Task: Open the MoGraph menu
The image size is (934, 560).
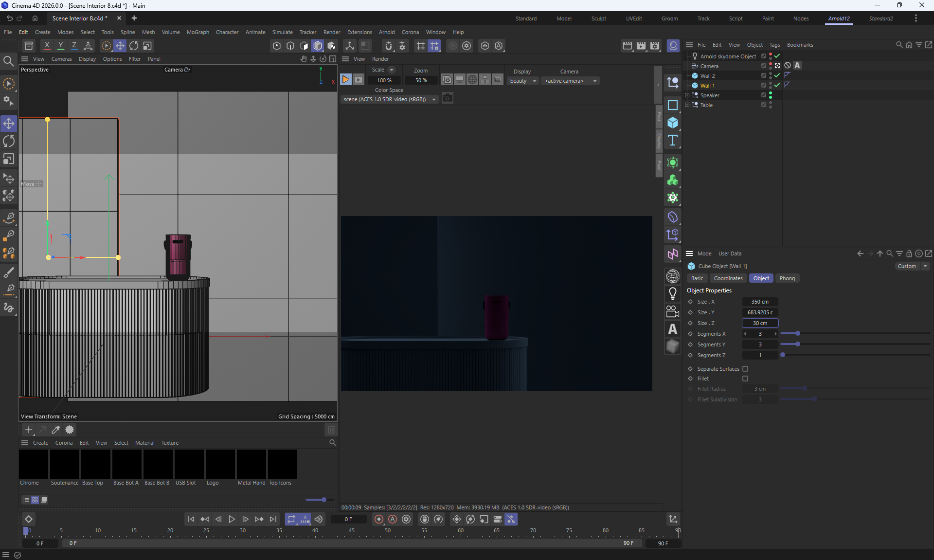Action: (x=198, y=32)
